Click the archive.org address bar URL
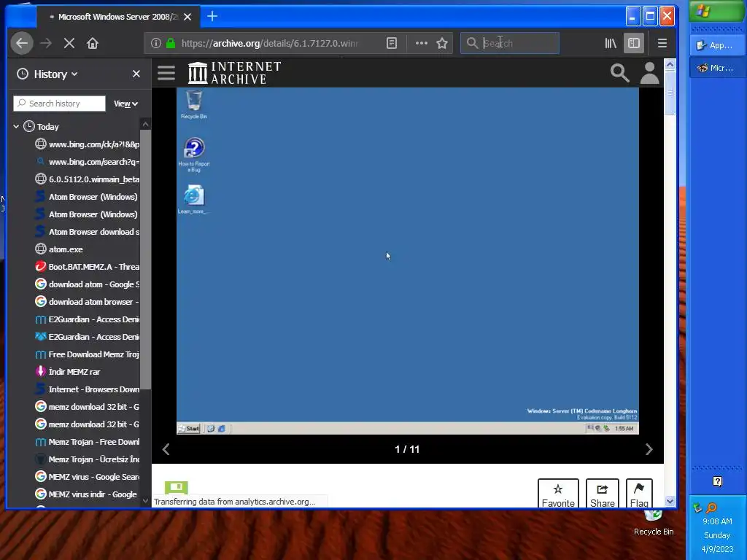 270,43
